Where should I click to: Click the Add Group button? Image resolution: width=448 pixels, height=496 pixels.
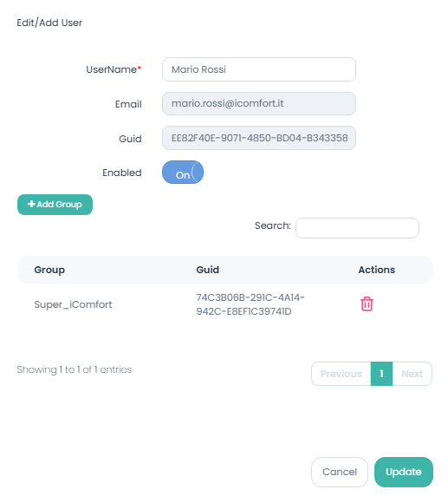(x=55, y=205)
